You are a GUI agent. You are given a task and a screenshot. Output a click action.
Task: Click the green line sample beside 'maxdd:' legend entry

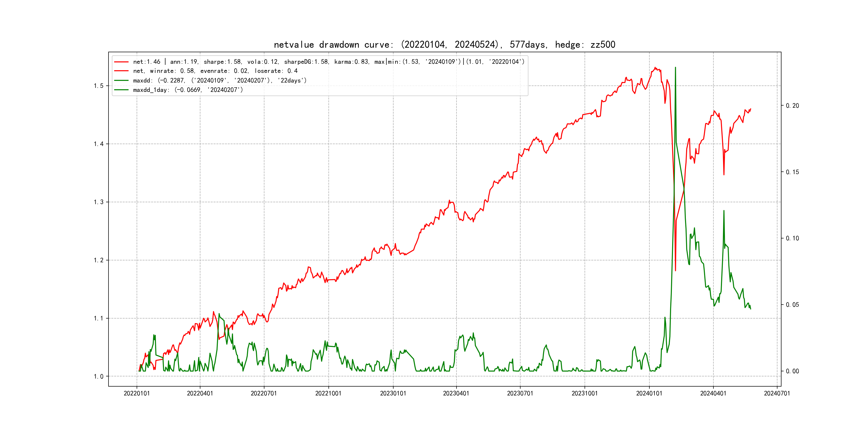pyautogui.click(x=121, y=81)
